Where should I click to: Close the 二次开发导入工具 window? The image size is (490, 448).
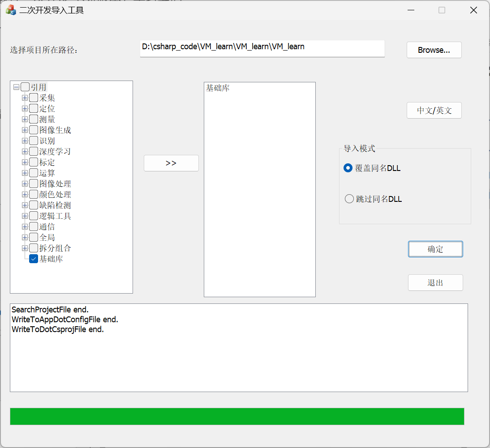coord(473,10)
